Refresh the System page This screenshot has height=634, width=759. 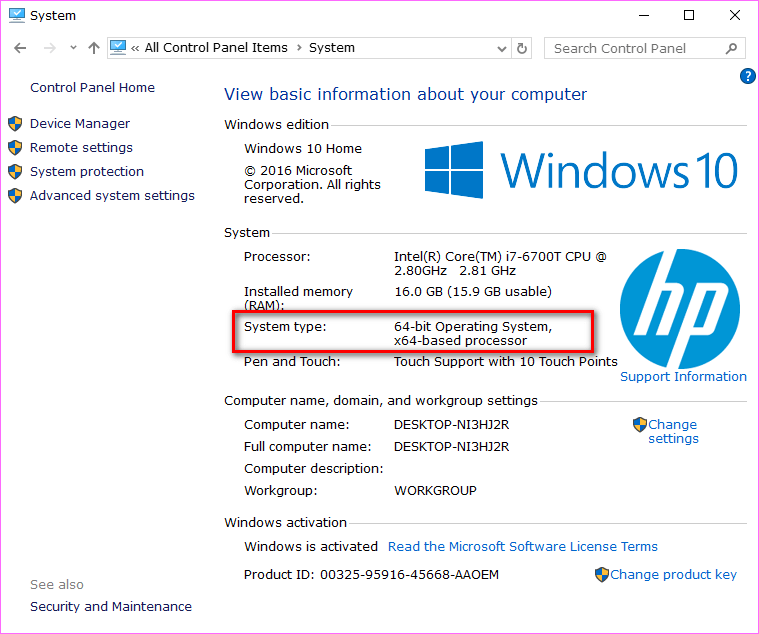tap(521, 48)
